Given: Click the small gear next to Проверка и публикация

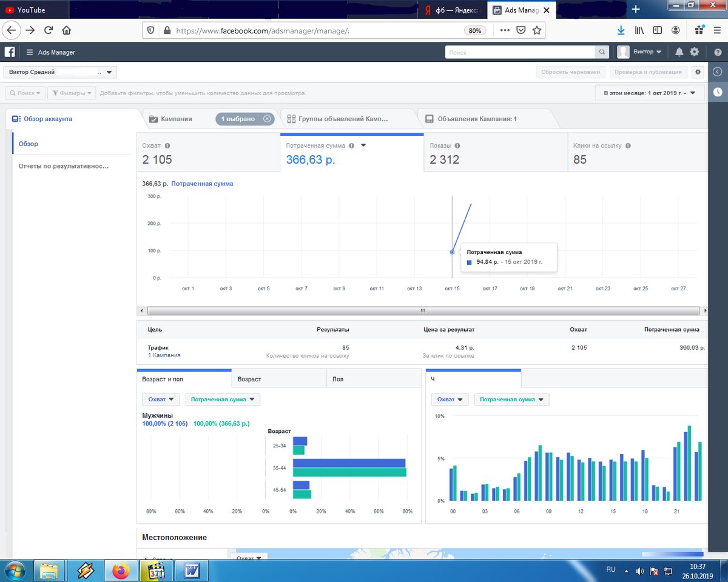Looking at the screenshot, I should pos(698,72).
